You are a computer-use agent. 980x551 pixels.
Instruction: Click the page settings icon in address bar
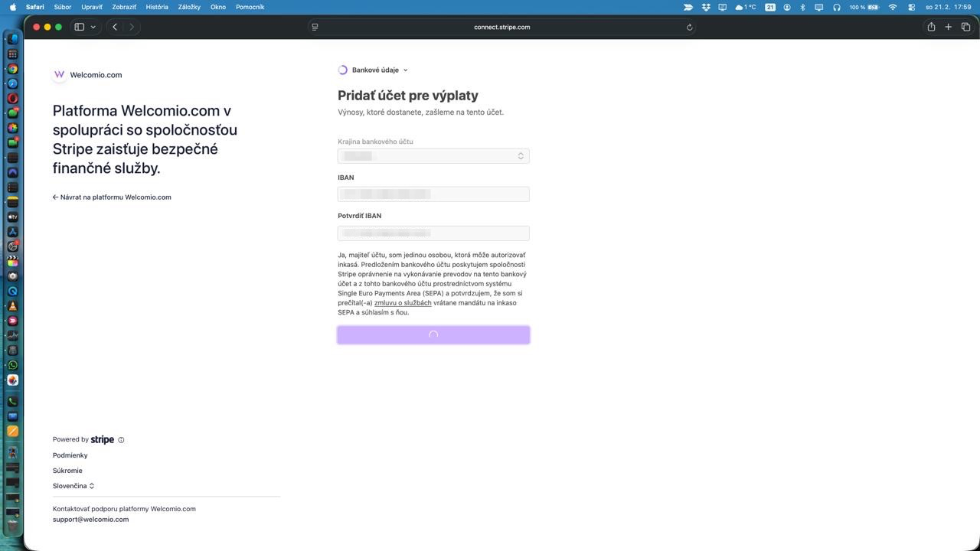(315, 27)
